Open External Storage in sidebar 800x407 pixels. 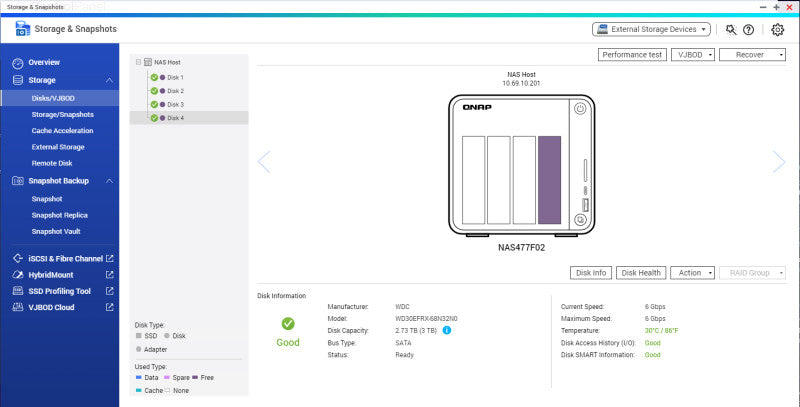60,147
